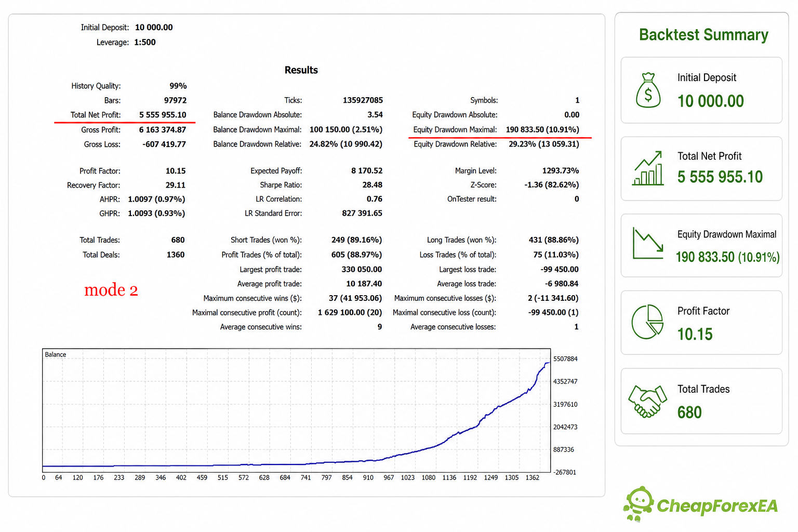Viewport: 798px width, 532px height.
Task: Click the red 'mode 2' label
Action: point(111,290)
